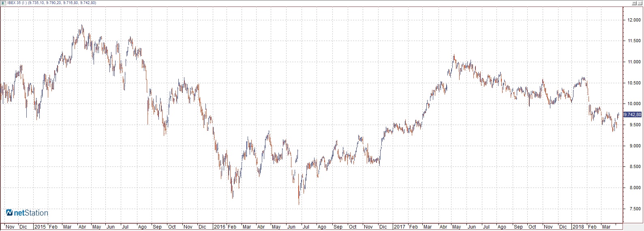The width and height of the screenshot is (644, 231).
Task: Maximize the IBEX 35 chart window
Action: [635, 3]
